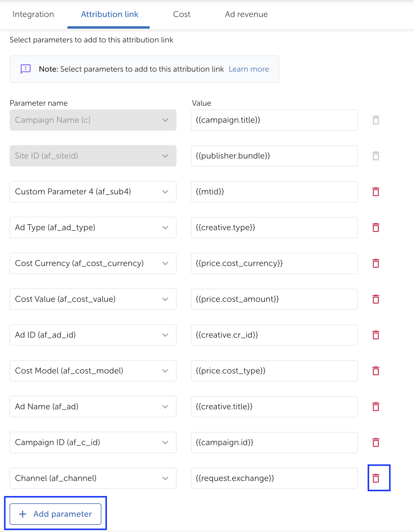
Task: Delete the Channel parameter row
Action: [376, 478]
